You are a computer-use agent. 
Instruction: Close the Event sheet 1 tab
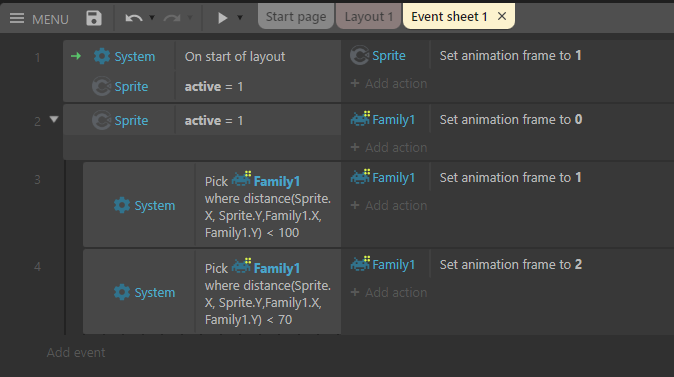coord(502,16)
